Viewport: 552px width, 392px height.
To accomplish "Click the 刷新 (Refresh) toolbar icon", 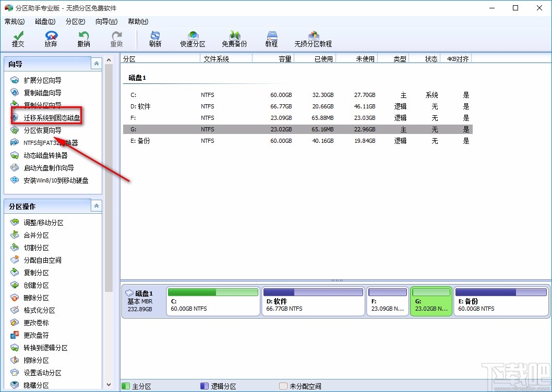I will (x=155, y=39).
